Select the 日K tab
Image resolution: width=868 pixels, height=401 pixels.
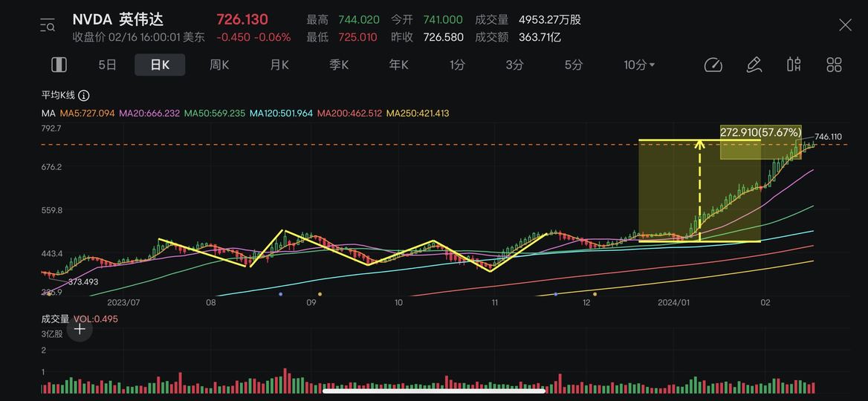160,65
